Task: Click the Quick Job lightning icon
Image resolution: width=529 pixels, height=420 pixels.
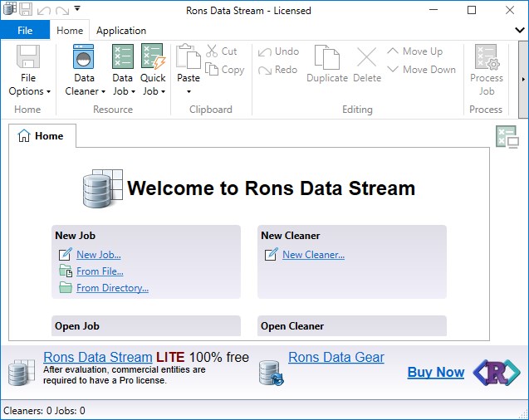Action: pos(153,56)
